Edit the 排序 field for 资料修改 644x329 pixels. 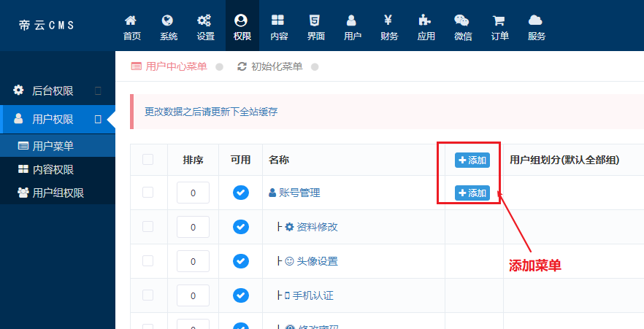193,227
